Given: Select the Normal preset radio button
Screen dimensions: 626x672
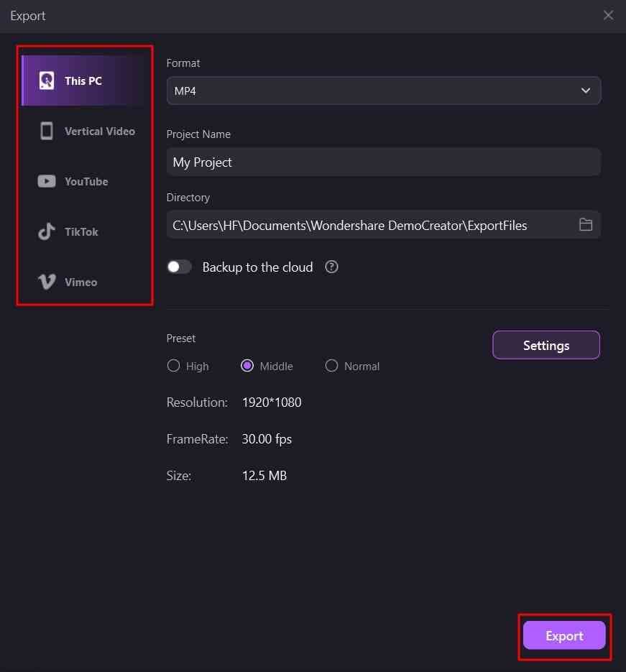Looking at the screenshot, I should [331, 366].
